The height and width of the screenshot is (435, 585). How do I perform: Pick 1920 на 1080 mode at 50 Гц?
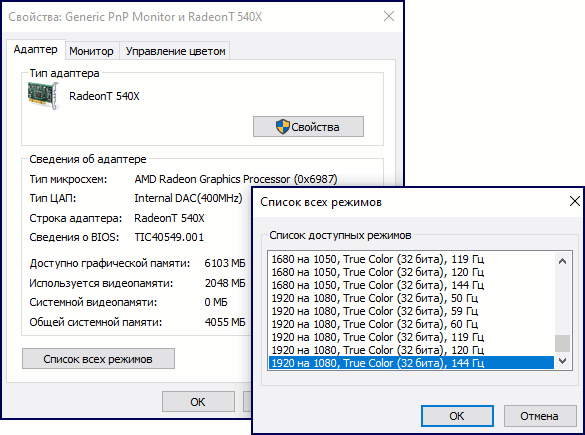(410, 298)
